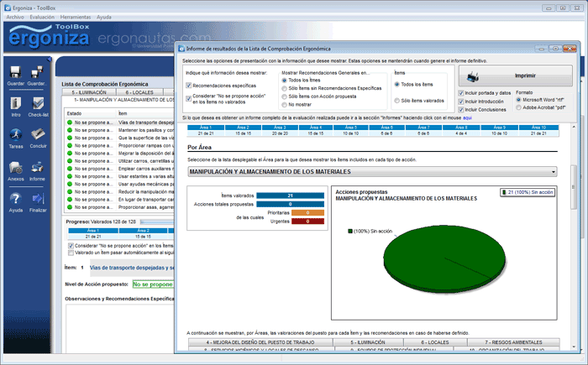The image size is (588, 365).
Task: Toggle the Incluir Introducción checkbox
Action: click(461, 102)
